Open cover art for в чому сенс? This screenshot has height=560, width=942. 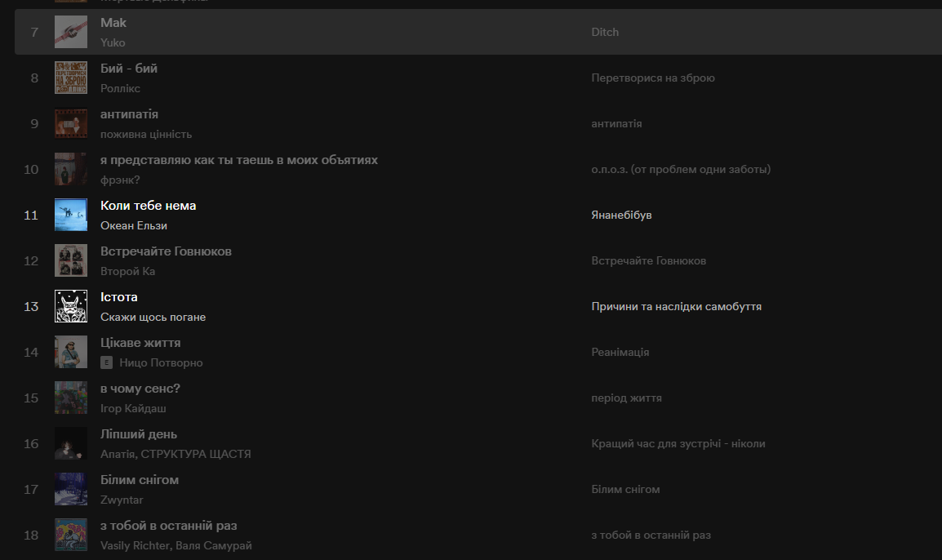point(71,398)
